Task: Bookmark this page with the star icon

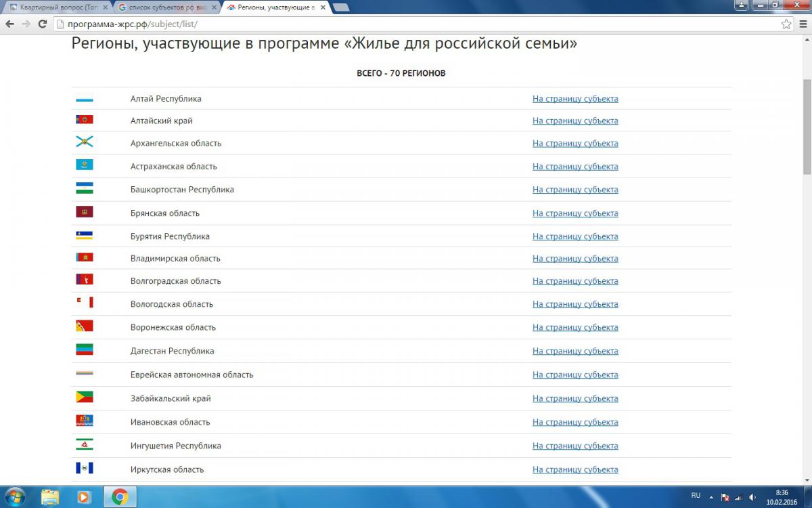Action: click(786, 24)
